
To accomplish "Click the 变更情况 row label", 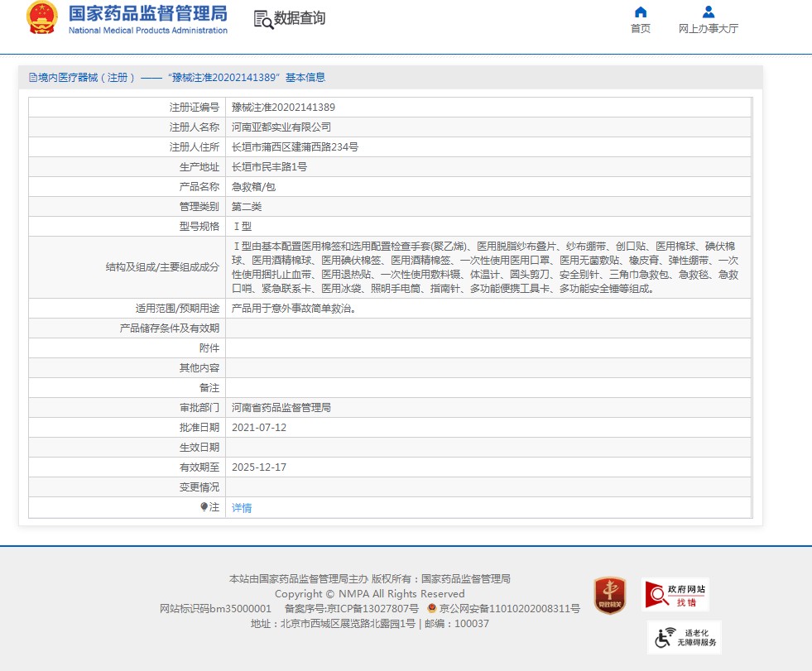I will pos(199,487).
